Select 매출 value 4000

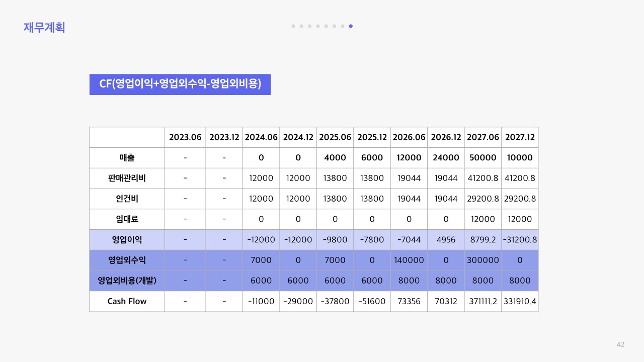coord(335,158)
